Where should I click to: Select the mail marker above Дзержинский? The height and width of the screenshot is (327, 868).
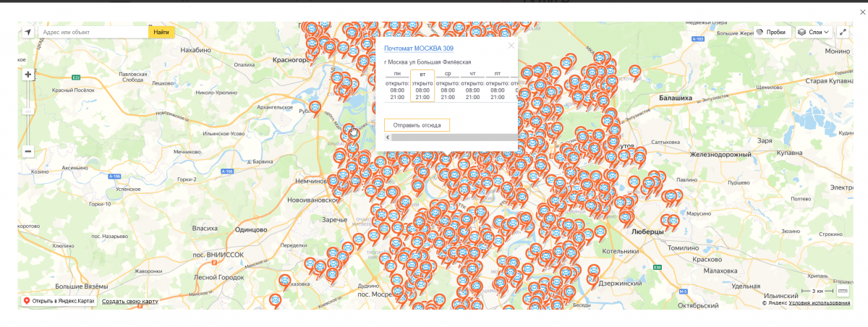pos(594,273)
